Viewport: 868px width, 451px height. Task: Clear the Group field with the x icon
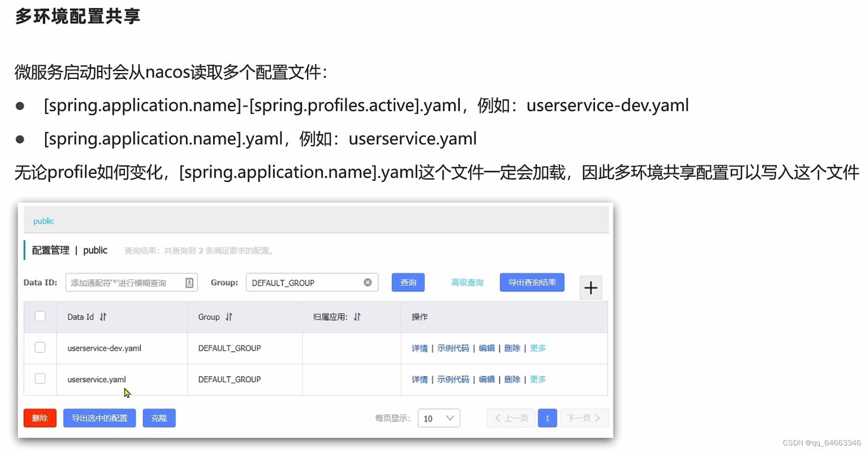tap(368, 283)
